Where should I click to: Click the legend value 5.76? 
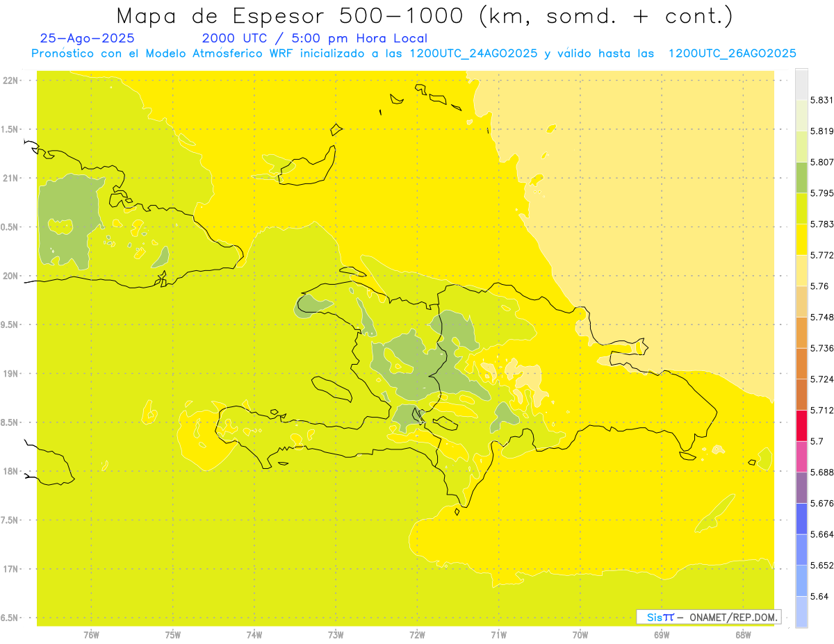click(x=819, y=286)
